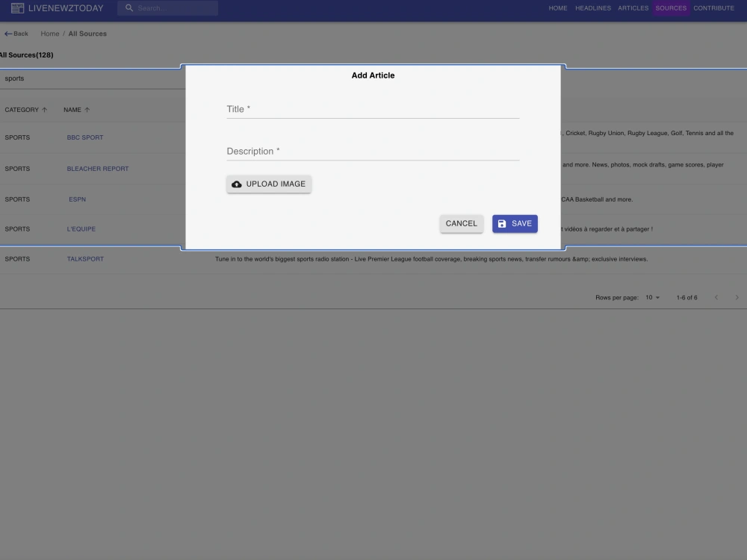
Task: Click the search magnifier icon
Action: point(129,8)
